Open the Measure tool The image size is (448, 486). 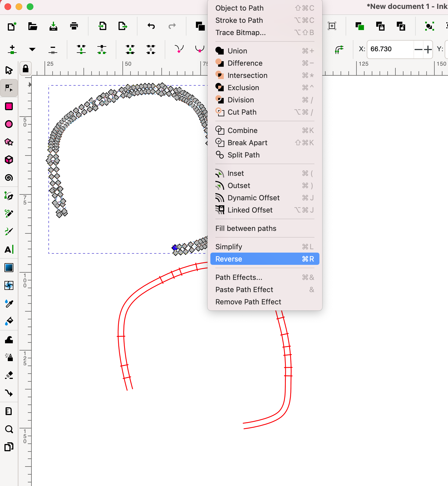pos(9,411)
